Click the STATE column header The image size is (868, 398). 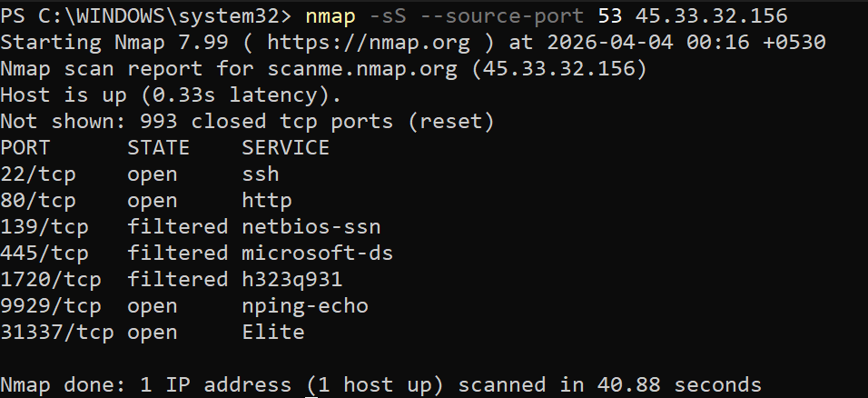159,147
